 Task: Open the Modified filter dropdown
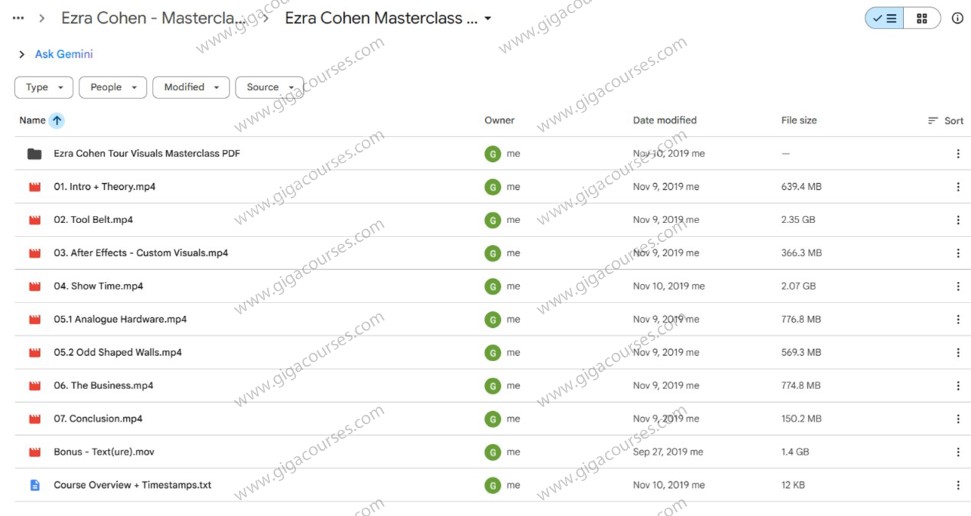[191, 87]
